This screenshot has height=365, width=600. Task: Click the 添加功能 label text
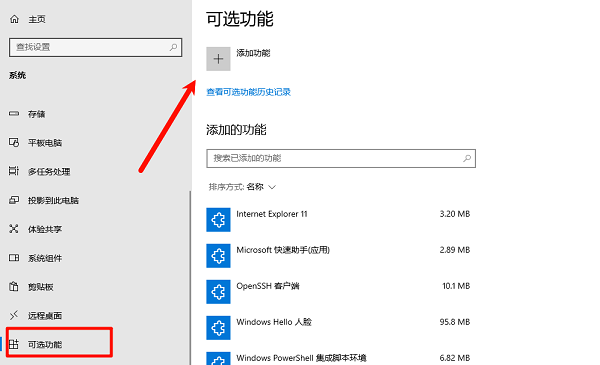[253, 53]
